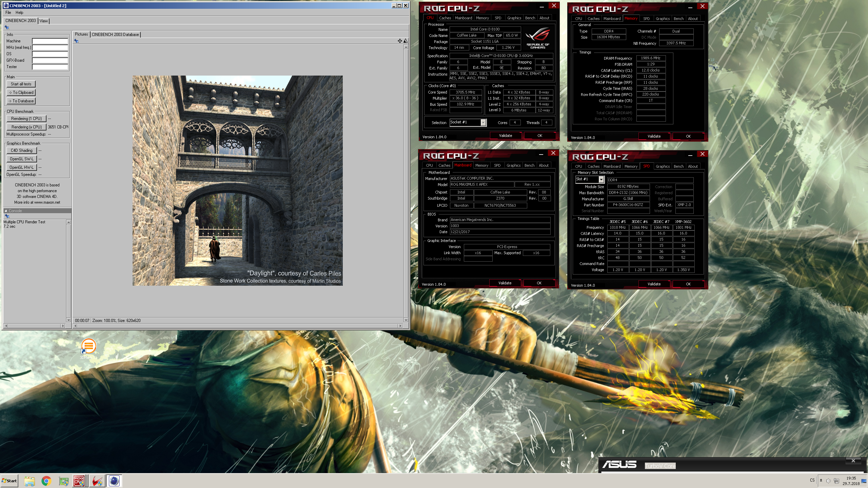The height and width of the screenshot is (488, 868).
Task: Click the rendered Daylight castle image
Action: click(x=237, y=180)
